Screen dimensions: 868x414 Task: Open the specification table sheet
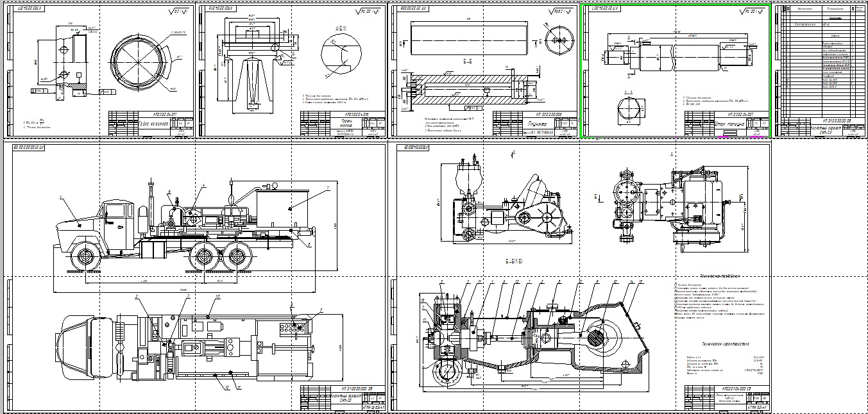pos(820,70)
